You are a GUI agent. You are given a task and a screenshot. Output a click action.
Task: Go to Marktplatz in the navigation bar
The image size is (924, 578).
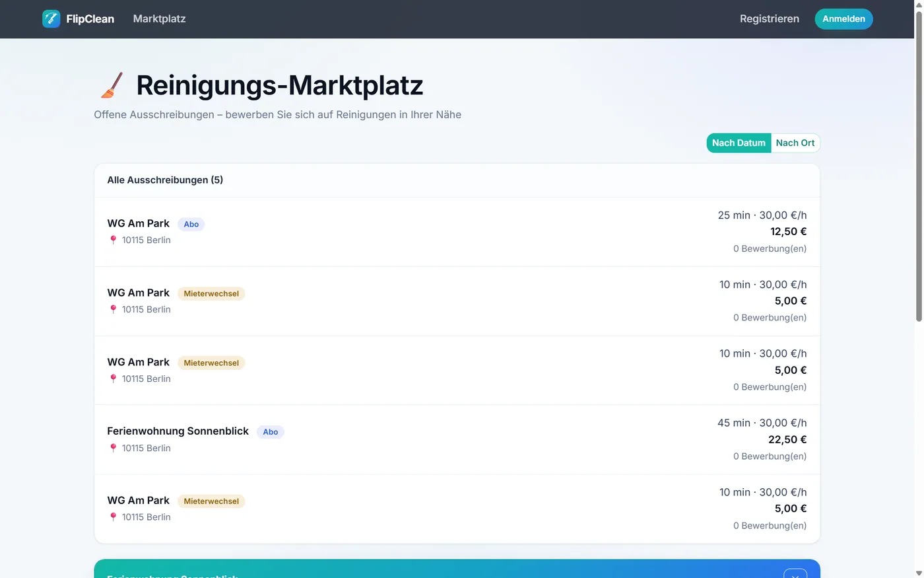coord(159,19)
